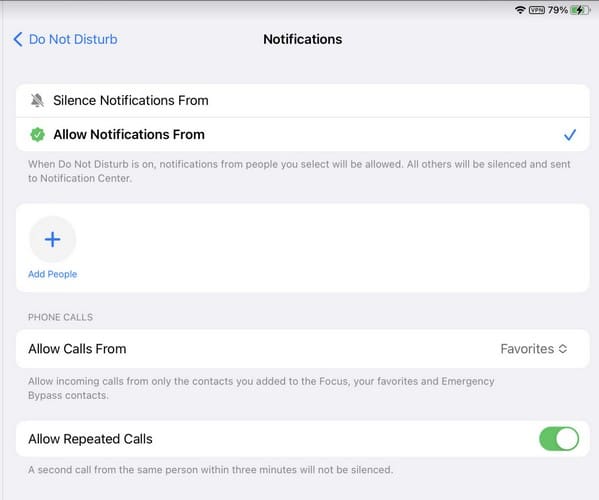Click the Notifications page title
This screenshot has width=599, height=500.
point(303,39)
